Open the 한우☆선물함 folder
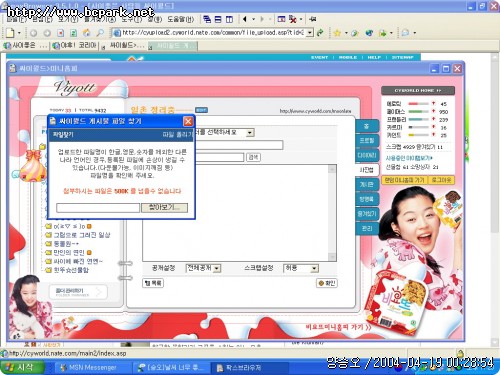Image resolution: width=500 pixels, height=375 pixels. pos(71,270)
